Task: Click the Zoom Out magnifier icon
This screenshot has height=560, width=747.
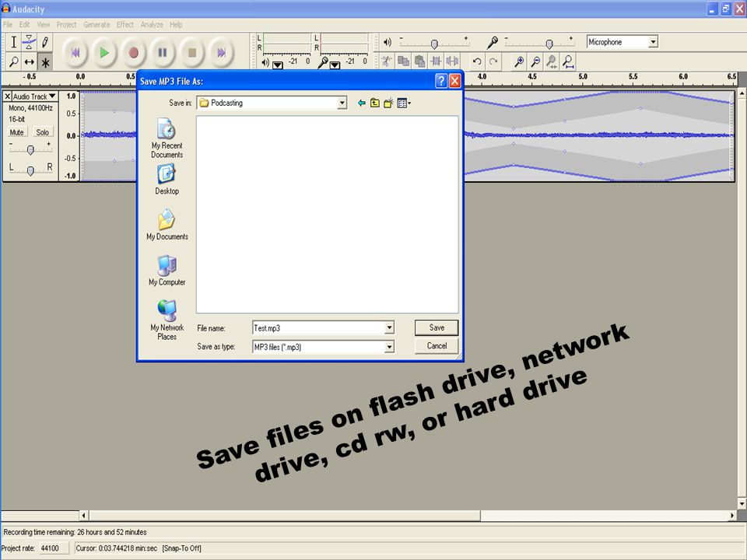Action: pyautogui.click(x=535, y=61)
